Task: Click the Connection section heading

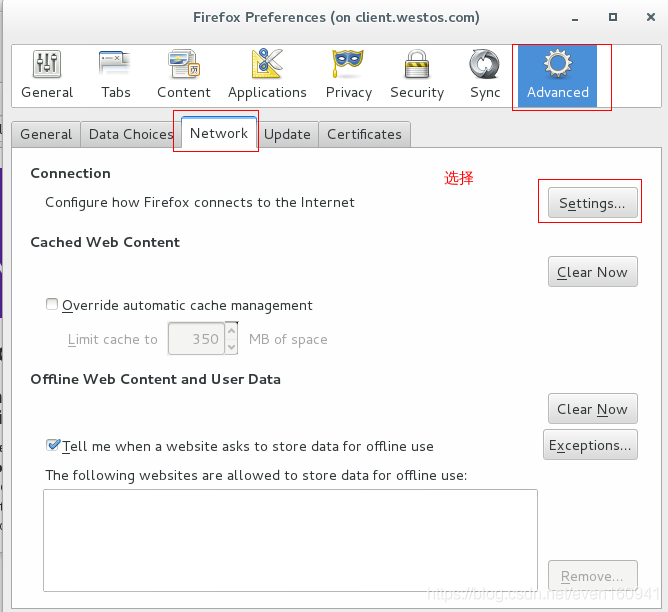Action: click(x=70, y=173)
